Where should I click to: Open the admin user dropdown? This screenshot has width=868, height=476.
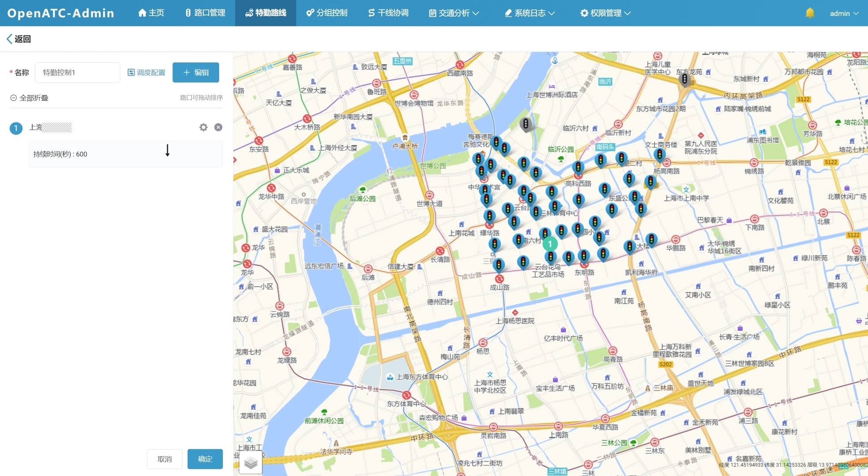click(x=844, y=13)
